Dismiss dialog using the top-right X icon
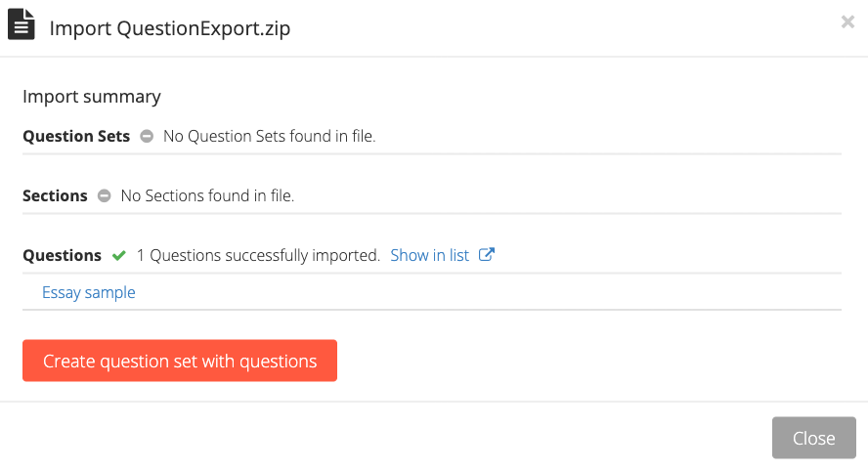 click(x=847, y=22)
